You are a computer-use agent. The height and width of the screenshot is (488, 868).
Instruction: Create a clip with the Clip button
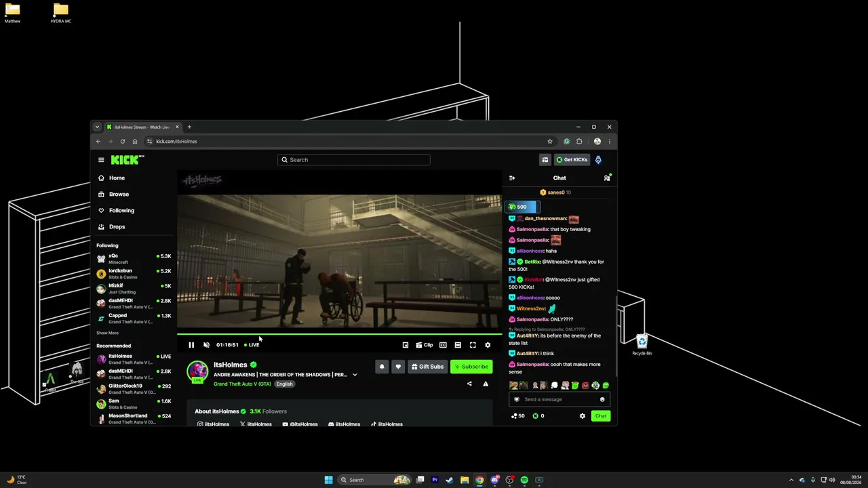click(x=425, y=345)
